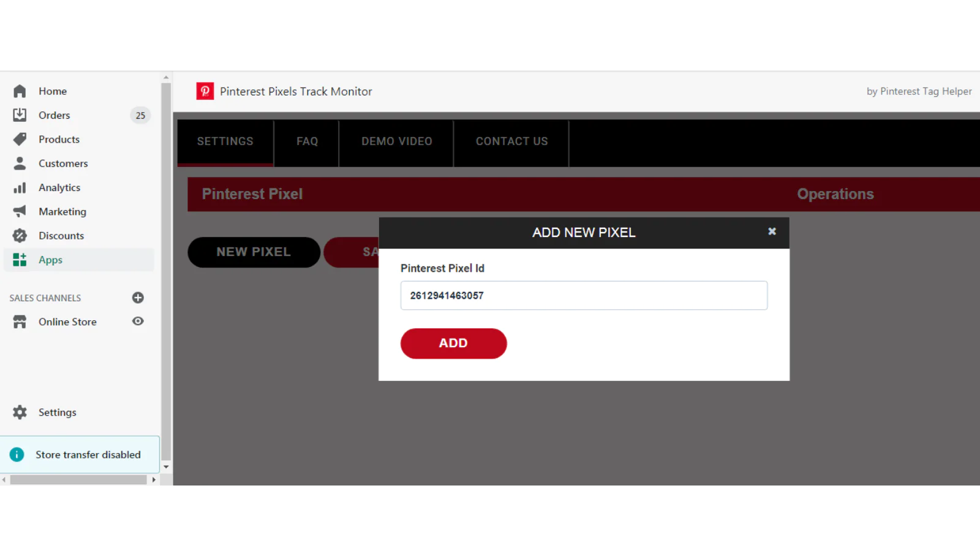The image size is (980, 551).
Task: Open Products section
Action: click(59, 139)
